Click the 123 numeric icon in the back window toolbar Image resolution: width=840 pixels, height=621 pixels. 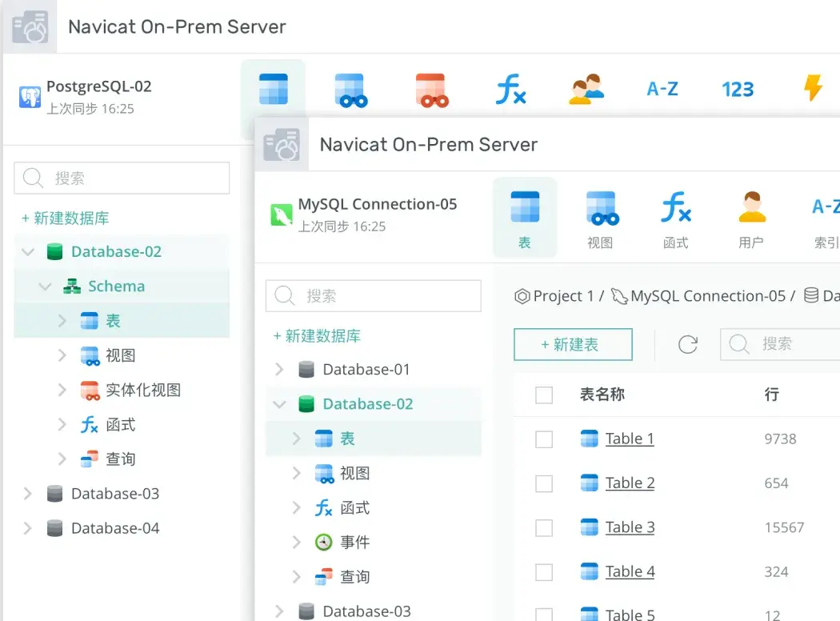point(737,88)
